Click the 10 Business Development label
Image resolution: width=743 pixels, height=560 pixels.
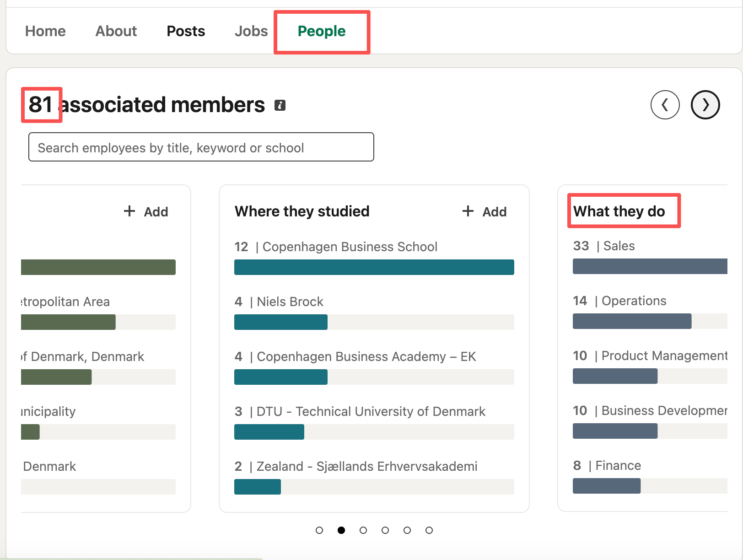(650, 410)
